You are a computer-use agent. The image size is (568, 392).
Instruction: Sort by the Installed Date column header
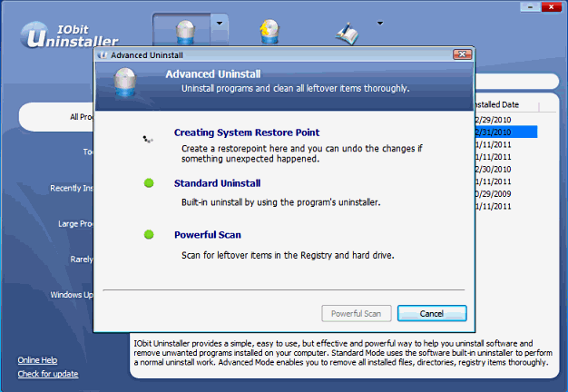[x=497, y=104]
